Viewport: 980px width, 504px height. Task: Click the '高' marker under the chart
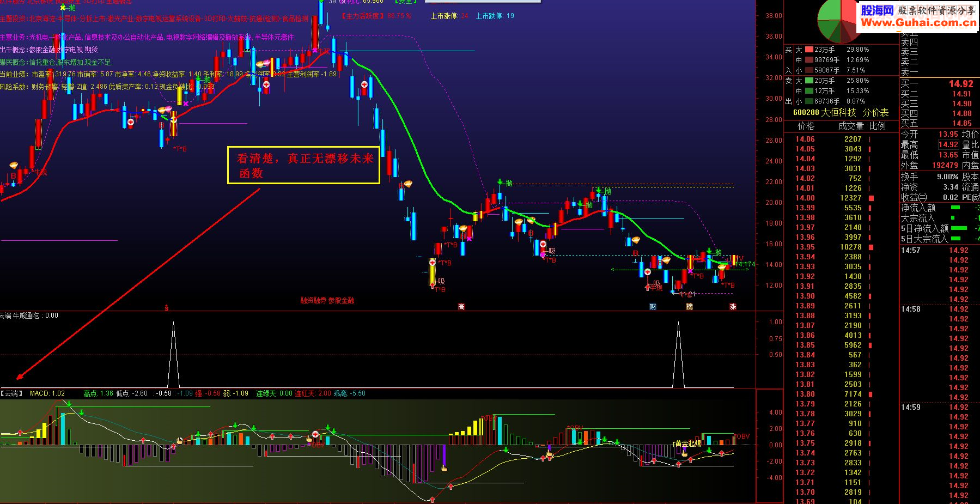coord(461,307)
